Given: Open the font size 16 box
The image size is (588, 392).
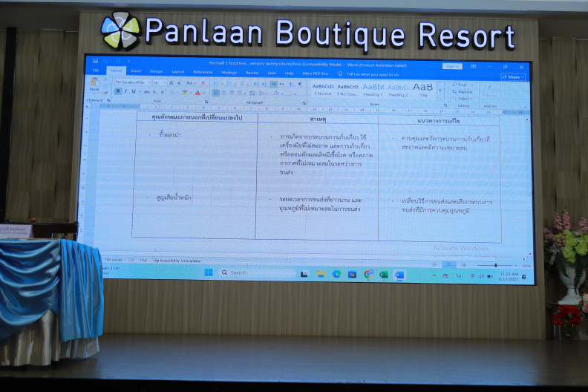Looking at the screenshot, I should (x=160, y=82).
